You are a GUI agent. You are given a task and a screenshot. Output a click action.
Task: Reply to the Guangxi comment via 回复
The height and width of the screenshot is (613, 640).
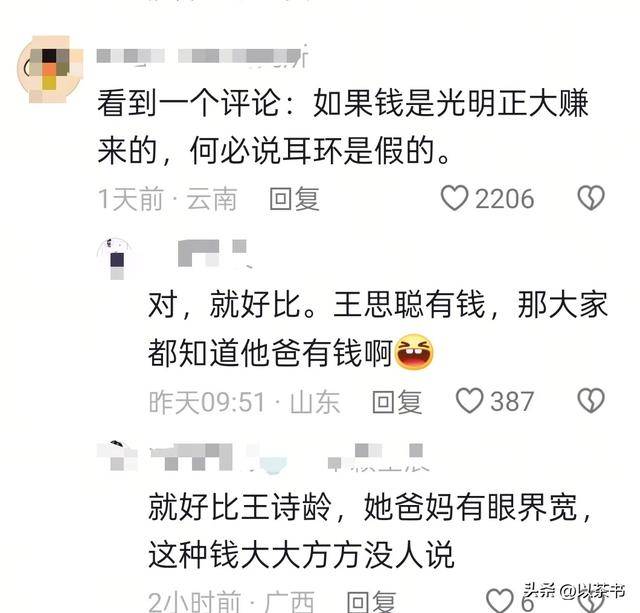point(371,602)
